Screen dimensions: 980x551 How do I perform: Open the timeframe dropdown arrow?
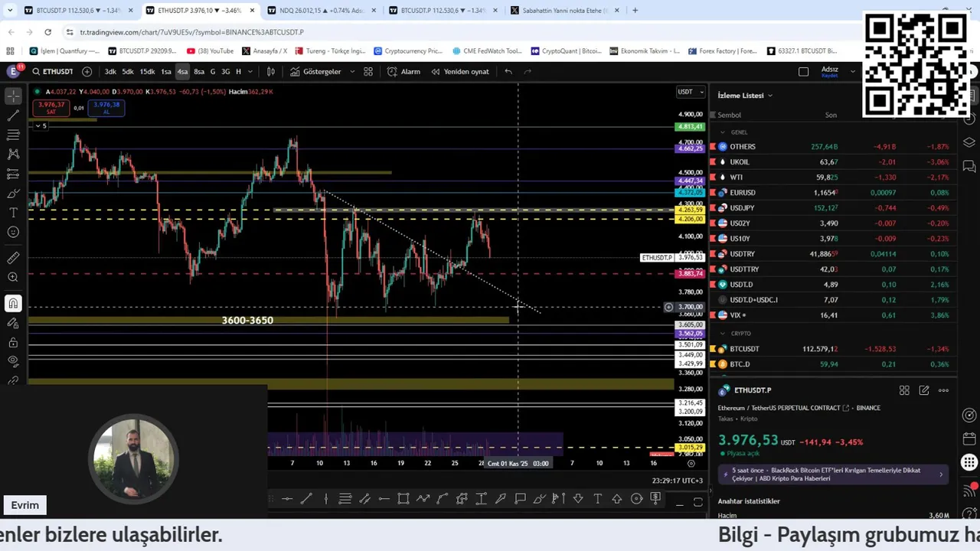point(250,71)
